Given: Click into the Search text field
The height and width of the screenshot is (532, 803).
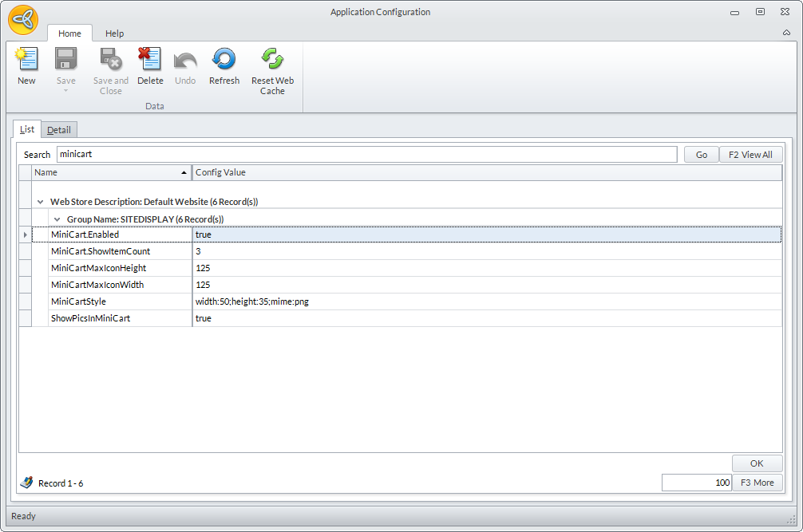Looking at the screenshot, I should (x=366, y=155).
